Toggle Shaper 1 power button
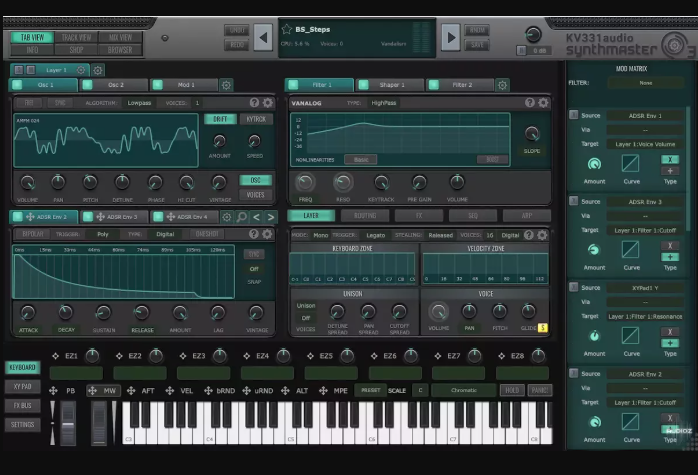698x475 pixels. pyautogui.click(x=363, y=85)
